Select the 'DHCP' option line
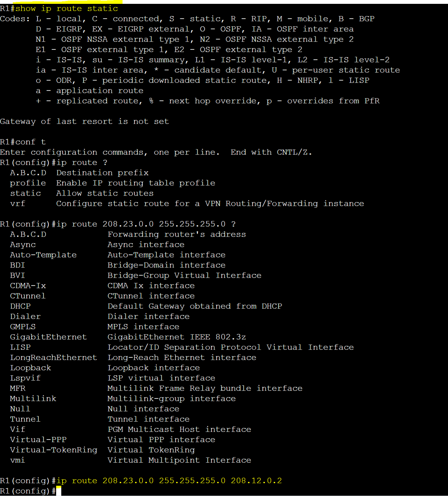Screen dimensions: 448x496 pyautogui.click(x=146, y=306)
